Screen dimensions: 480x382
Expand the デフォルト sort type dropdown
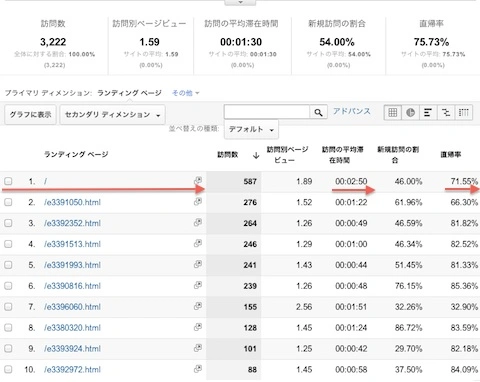(x=251, y=129)
